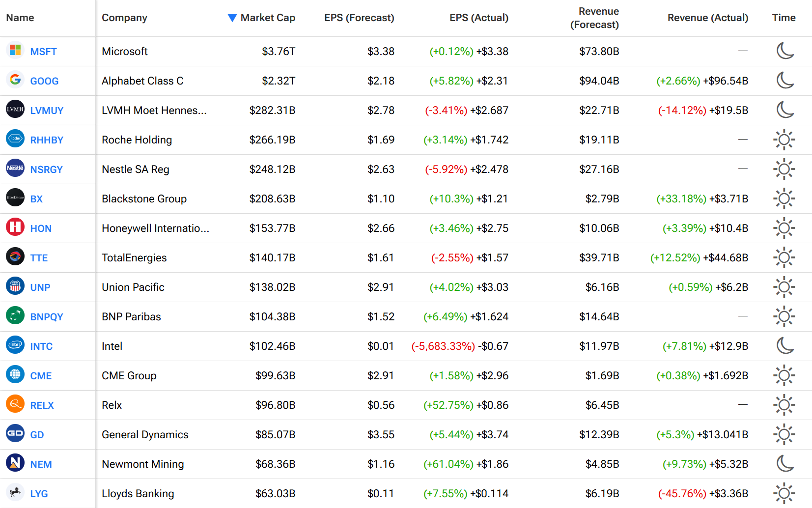Open the RHHBY ticker link
812x508 pixels.
pos(47,140)
